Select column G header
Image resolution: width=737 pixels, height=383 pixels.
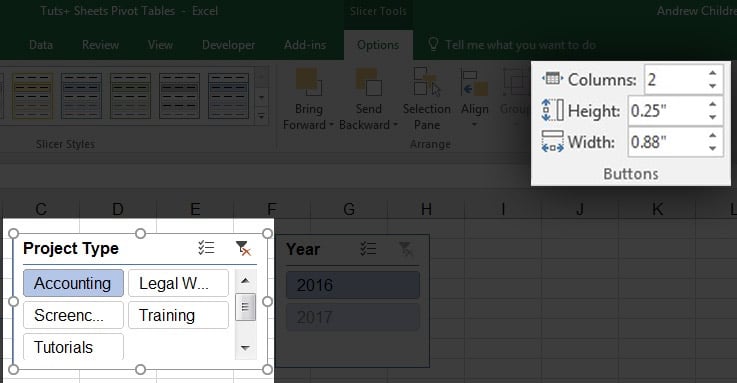tap(349, 209)
